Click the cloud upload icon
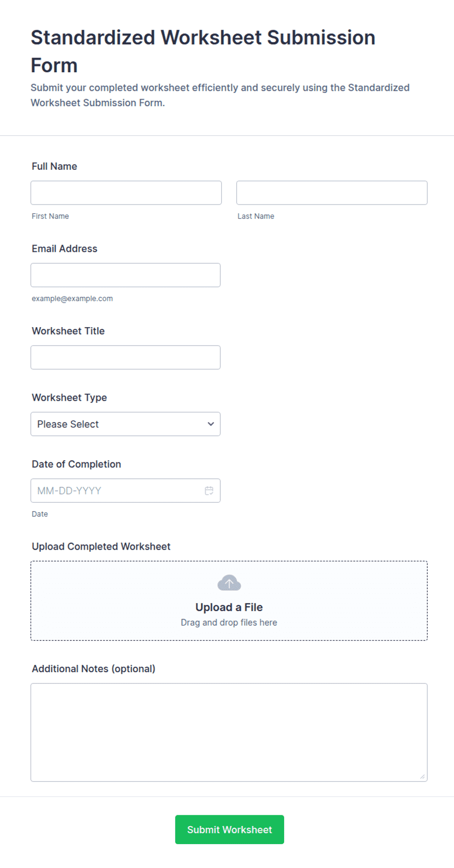 (x=229, y=583)
